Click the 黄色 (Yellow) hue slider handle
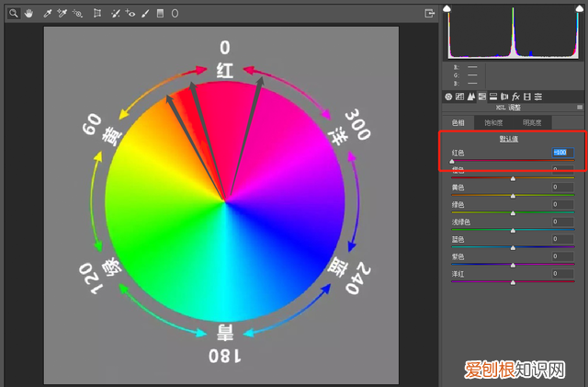 coord(513,195)
